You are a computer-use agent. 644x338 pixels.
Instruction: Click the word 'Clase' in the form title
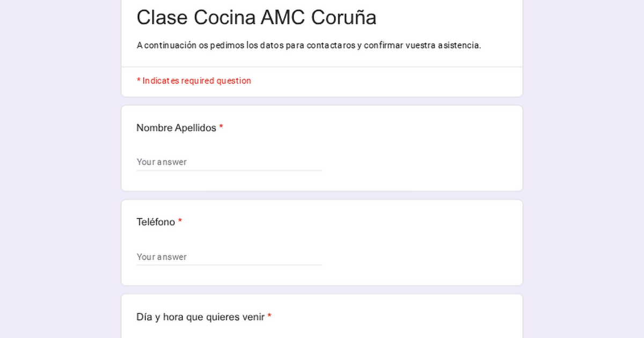point(162,18)
